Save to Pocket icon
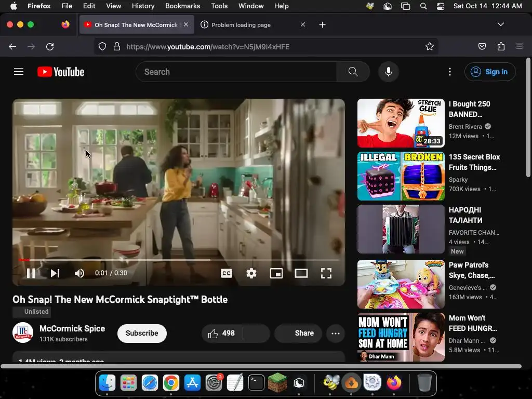The image size is (532, 399). (482, 46)
